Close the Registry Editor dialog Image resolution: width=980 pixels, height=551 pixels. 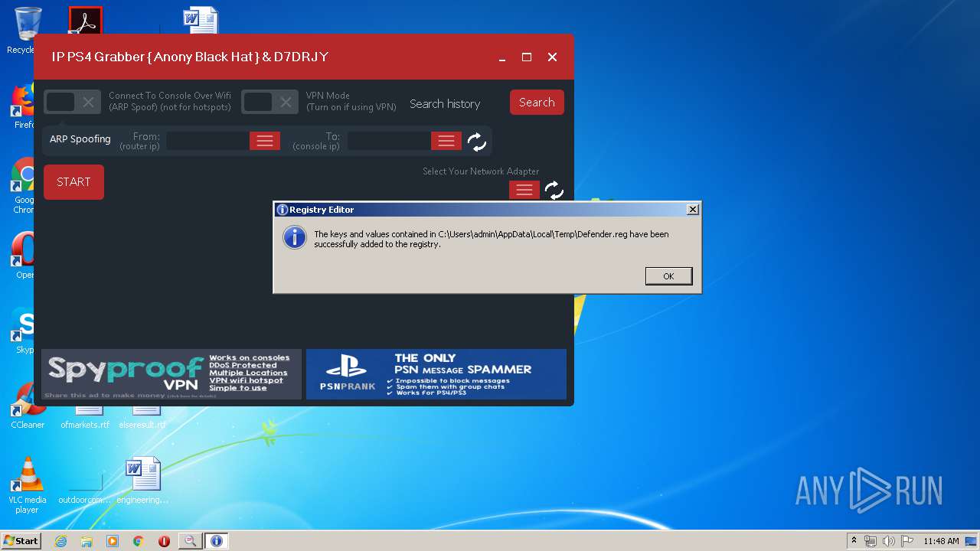click(x=692, y=210)
